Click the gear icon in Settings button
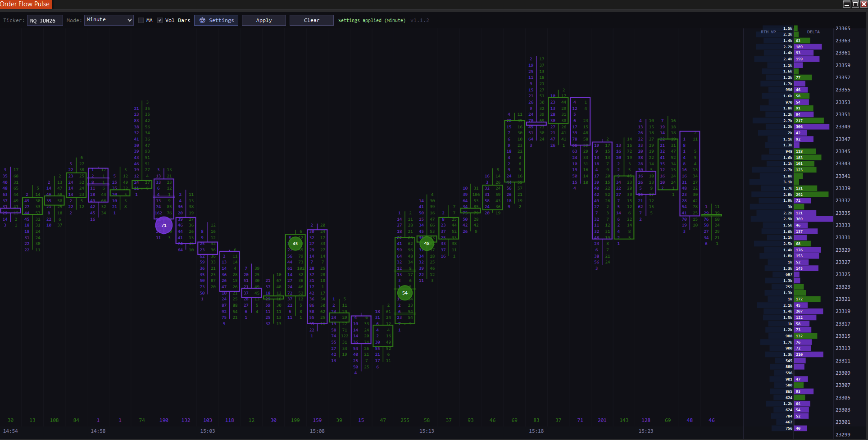868x440 pixels. [x=202, y=20]
